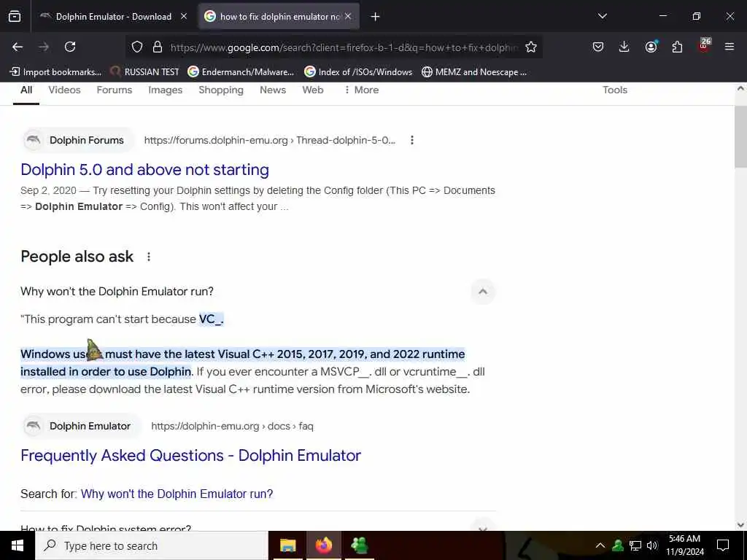Open uBlock extension badge showing 26

tap(704, 45)
